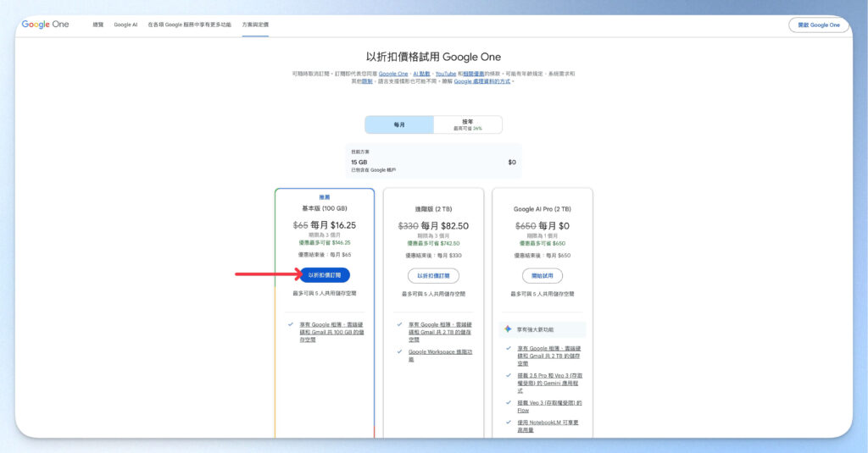Click the Gemini sparkle icon in AI Pro card

click(x=508, y=329)
